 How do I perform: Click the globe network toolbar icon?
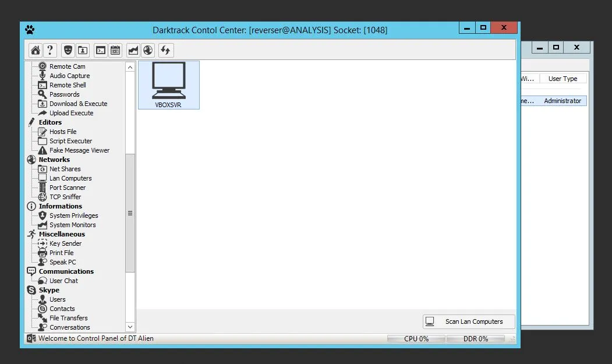click(x=148, y=51)
